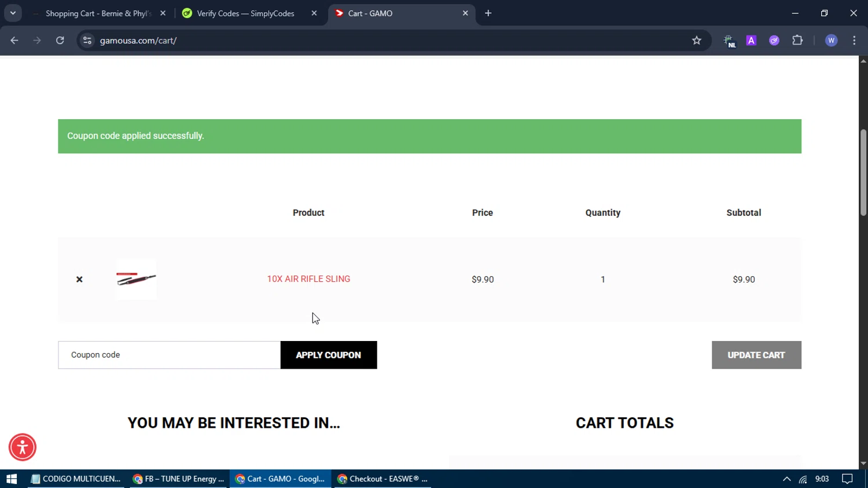Click the Price column header

point(483,212)
